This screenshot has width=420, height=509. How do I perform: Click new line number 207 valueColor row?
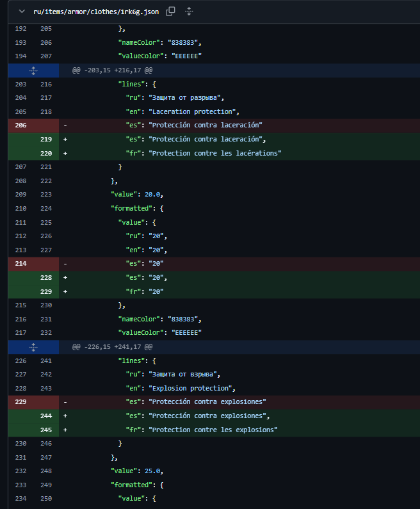click(x=46, y=56)
